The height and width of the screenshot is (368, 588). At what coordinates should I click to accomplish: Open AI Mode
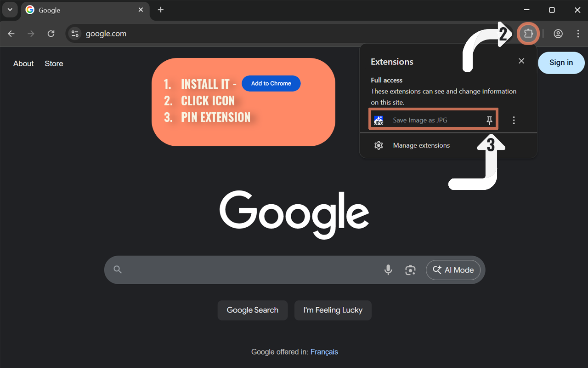tap(453, 270)
